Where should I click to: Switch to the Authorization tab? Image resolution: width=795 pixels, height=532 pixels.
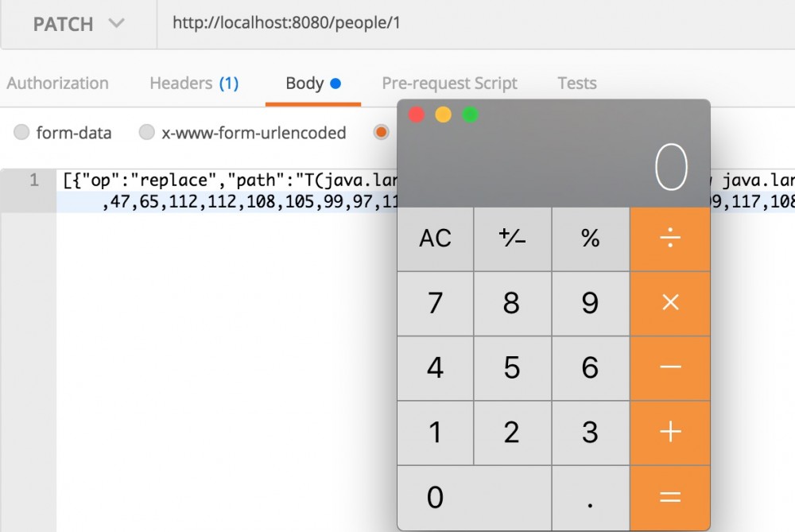click(x=57, y=83)
